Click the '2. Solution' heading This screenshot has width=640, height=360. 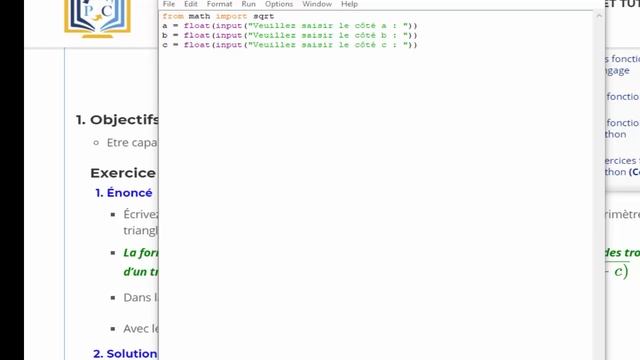point(125,353)
